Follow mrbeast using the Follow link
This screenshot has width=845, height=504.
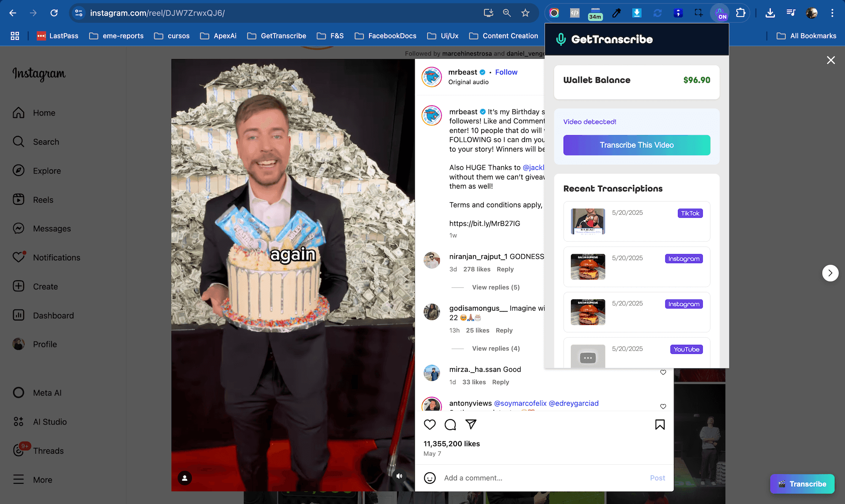point(506,72)
